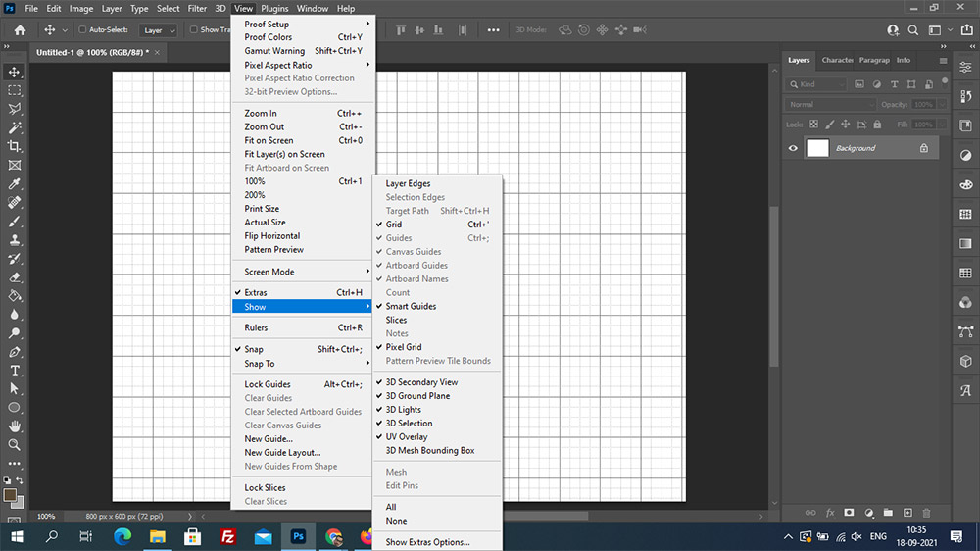Select the Horizontal Type tool
This screenshot has width=980, height=551.
(14, 371)
